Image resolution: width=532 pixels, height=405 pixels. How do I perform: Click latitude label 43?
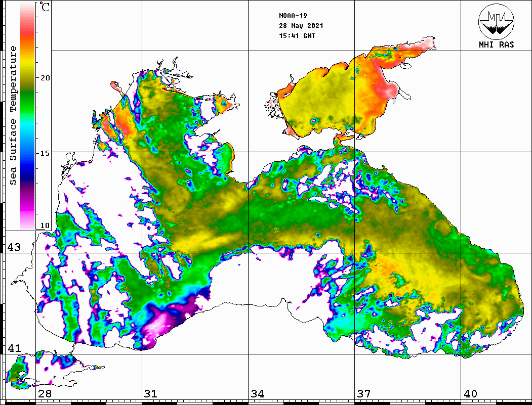(x=14, y=247)
